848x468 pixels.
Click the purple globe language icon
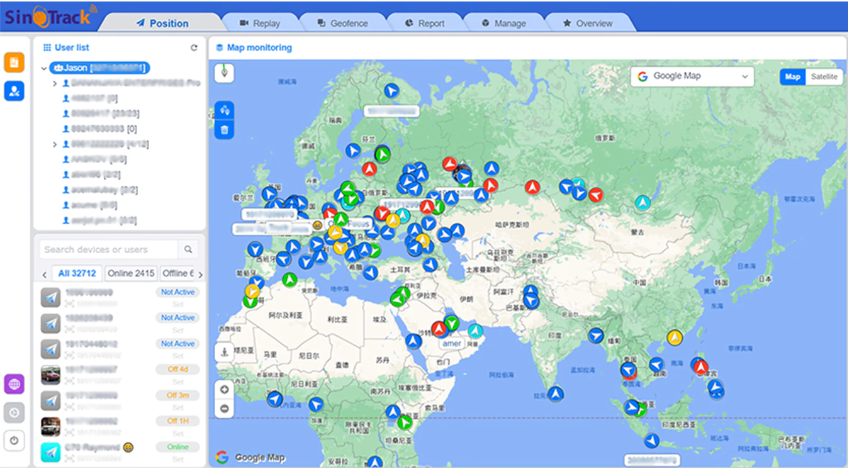[14, 384]
